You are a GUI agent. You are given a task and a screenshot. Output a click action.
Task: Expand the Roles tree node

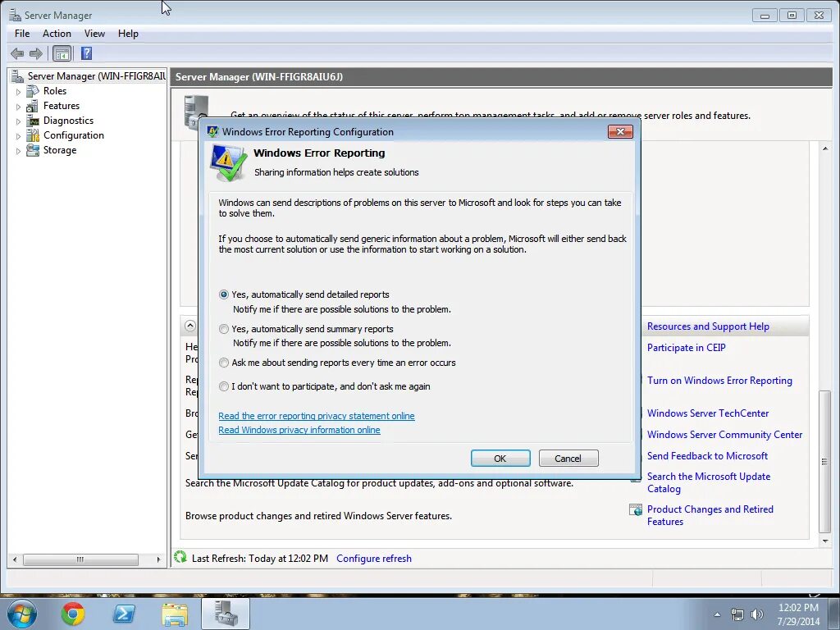[x=18, y=92]
